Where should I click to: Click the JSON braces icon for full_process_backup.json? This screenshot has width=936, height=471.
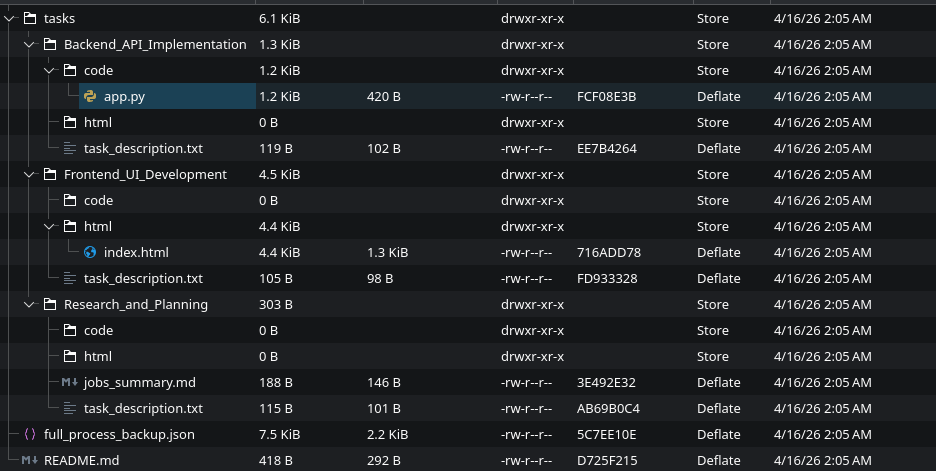coord(30,435)
